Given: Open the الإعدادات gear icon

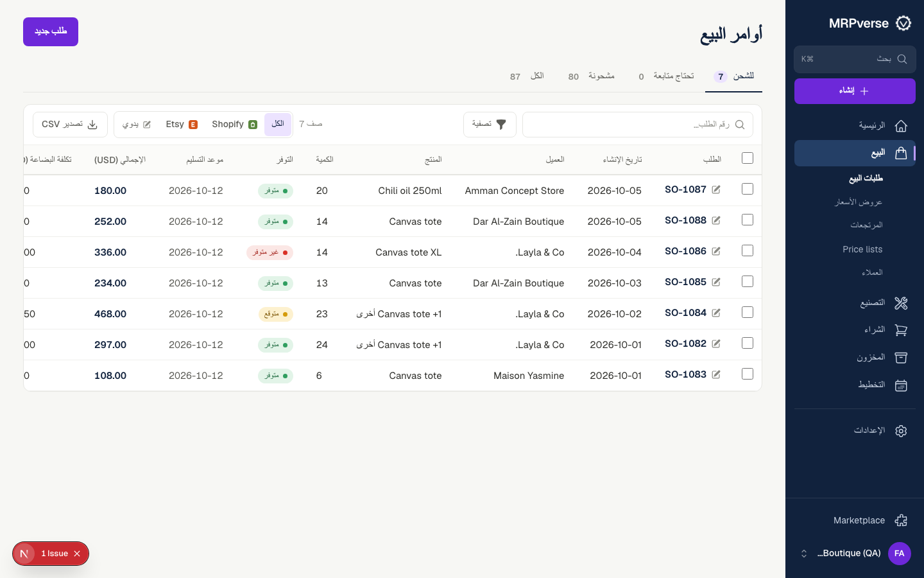Looking at the screenshot, I should (901, 431).
